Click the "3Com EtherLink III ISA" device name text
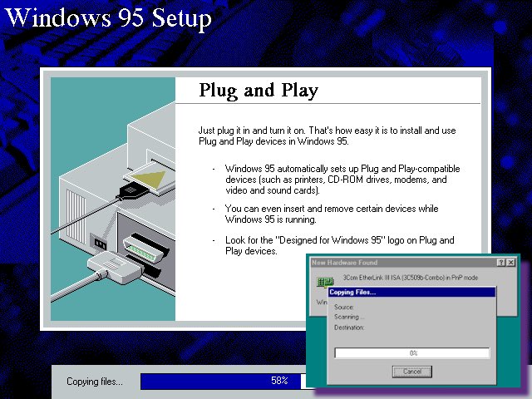 click(x=410, y=278)
